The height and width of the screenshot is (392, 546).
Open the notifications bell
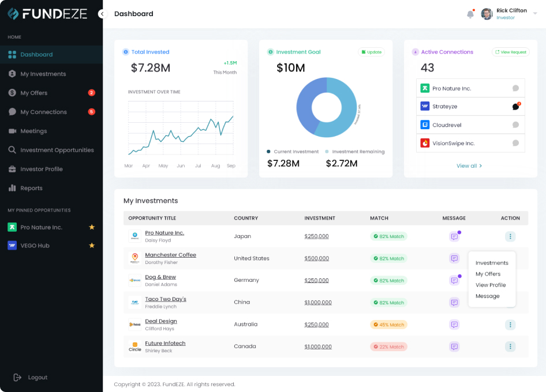click(470, 13)
